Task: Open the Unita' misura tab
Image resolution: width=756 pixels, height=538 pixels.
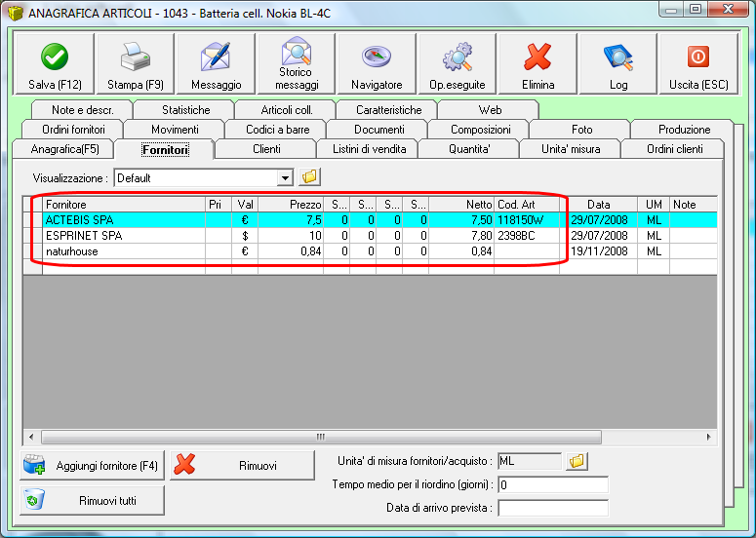Action: tap(571, 149)
